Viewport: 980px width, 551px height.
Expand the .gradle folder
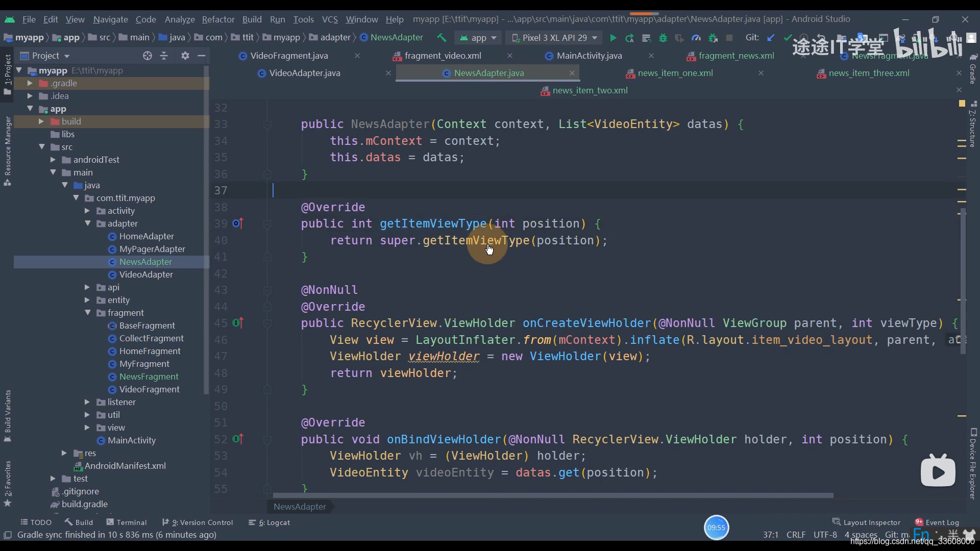click(x=30, y=83)
